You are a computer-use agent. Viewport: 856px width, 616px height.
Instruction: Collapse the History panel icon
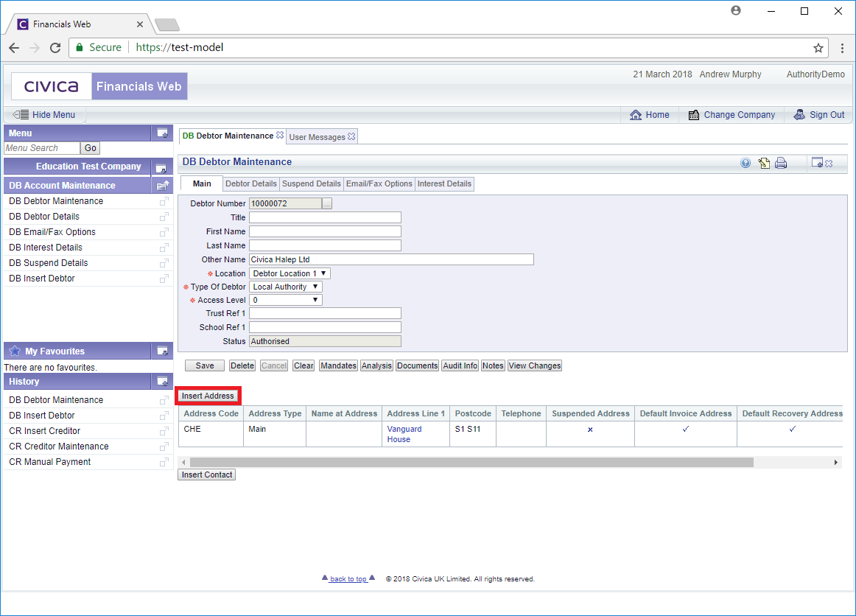point(163,381)
